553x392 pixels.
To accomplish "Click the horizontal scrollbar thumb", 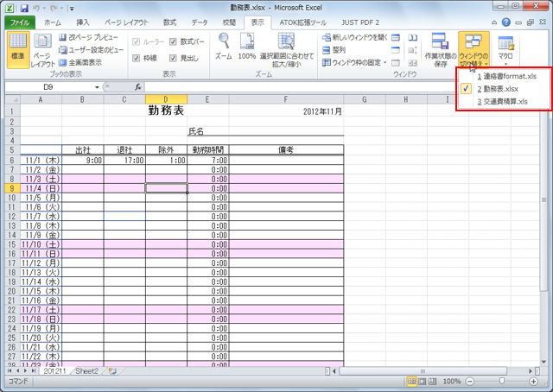I will 423,371.
